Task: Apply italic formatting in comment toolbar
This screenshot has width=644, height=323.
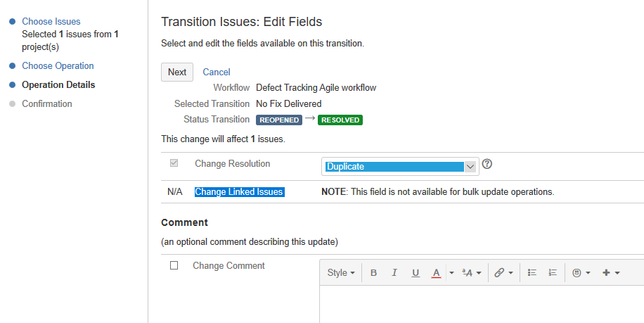Action: click(394, 272)
